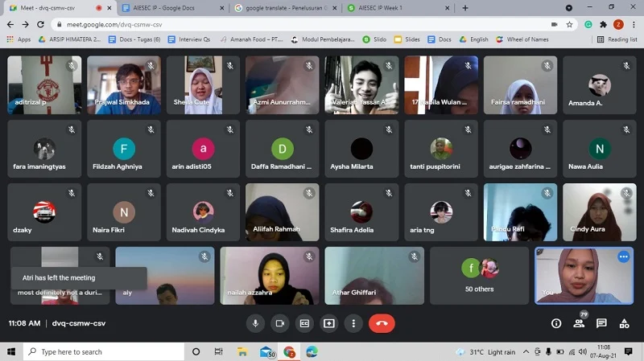Mute microphone in the Meet call
The width and height of the screenshot is (644, 361).
pyautogui.click(x=255, y=323)
